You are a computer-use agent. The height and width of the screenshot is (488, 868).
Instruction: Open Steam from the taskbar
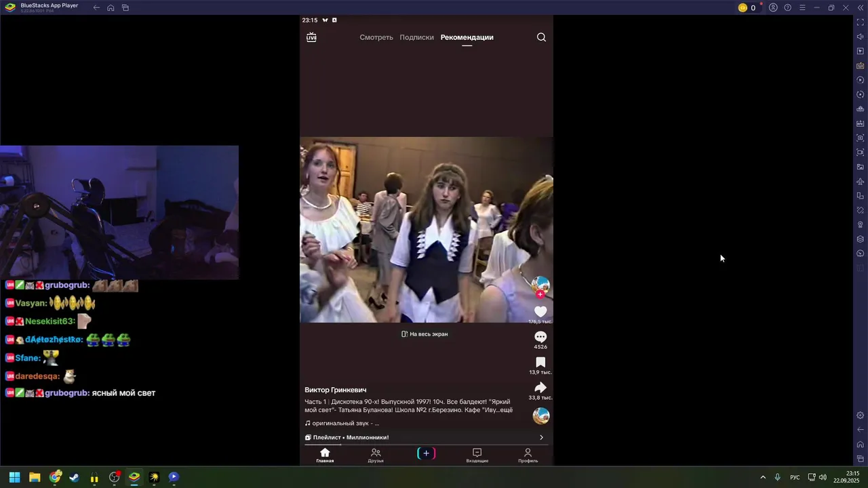point(75,477)
